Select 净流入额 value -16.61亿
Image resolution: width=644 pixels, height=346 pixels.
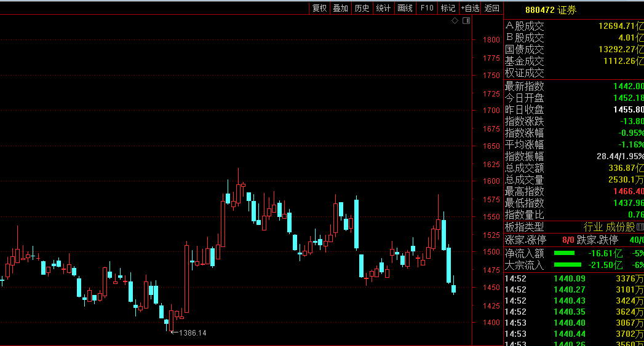click(x=605, y=254)
